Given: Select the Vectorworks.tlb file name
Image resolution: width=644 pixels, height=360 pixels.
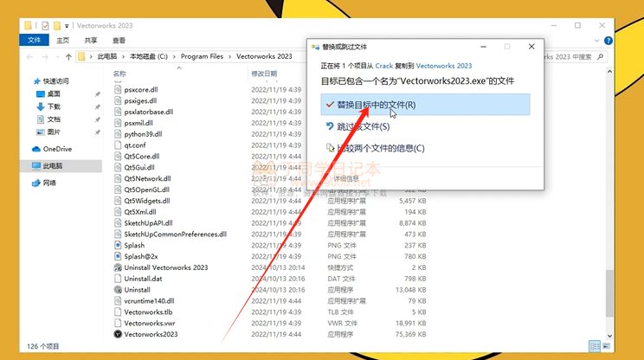Looking at the screenshot, I should 148,312.
